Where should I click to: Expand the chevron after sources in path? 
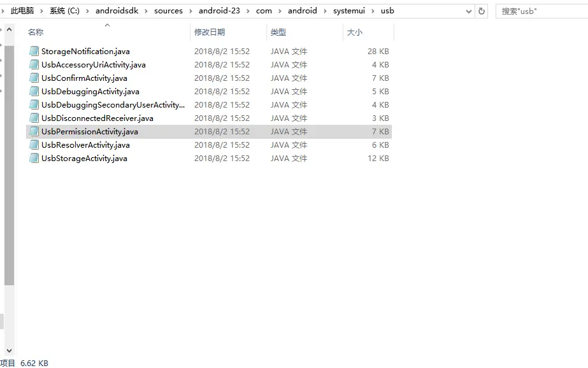tap(190, 11)
